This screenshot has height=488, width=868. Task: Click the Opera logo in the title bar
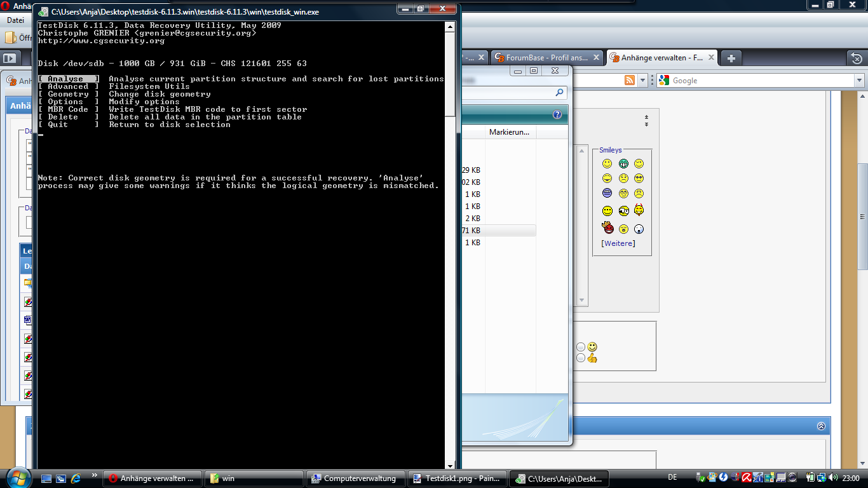click(5, 5)
